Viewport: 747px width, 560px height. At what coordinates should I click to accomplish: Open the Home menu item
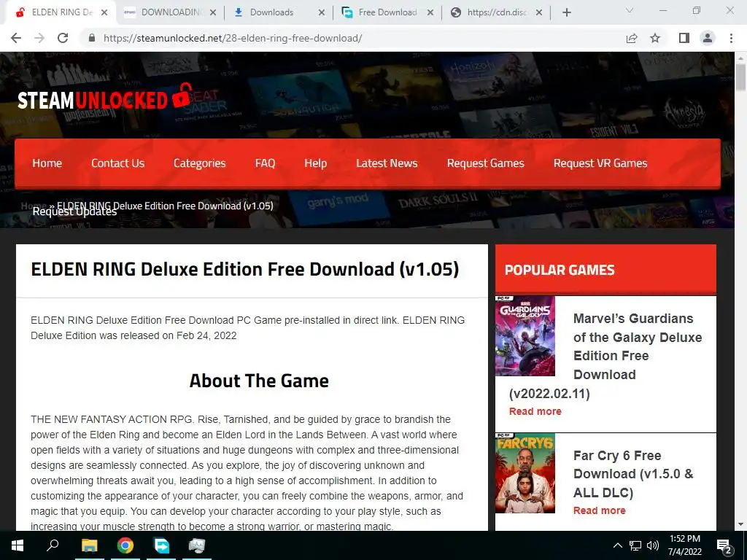pos(47,163)
